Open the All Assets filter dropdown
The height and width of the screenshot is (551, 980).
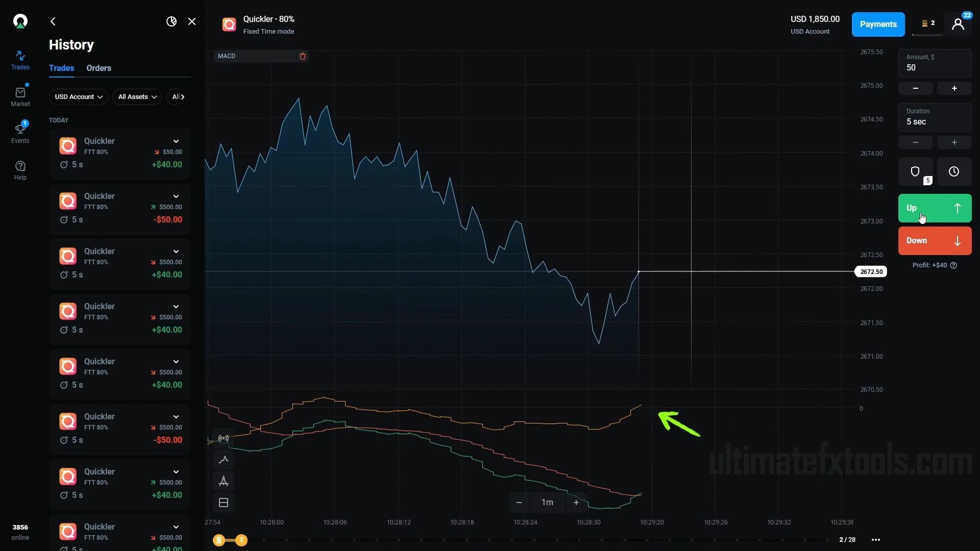137,97
